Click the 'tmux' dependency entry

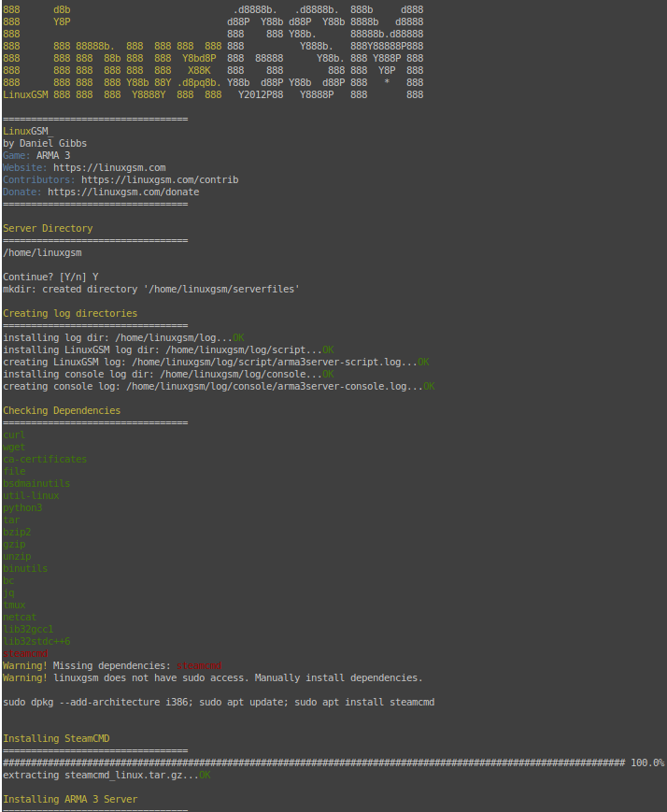coord(14,605)
